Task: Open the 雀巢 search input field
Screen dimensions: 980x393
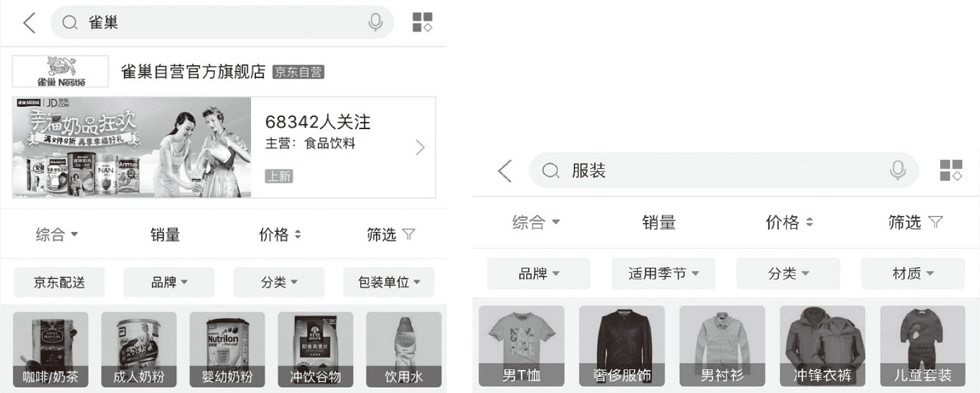Action: point(222,22)
